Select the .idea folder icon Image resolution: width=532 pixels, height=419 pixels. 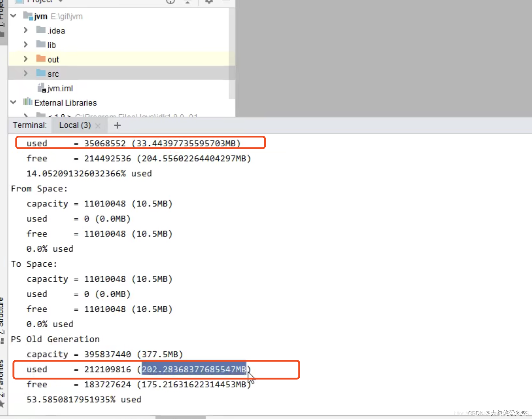(41, 30)
